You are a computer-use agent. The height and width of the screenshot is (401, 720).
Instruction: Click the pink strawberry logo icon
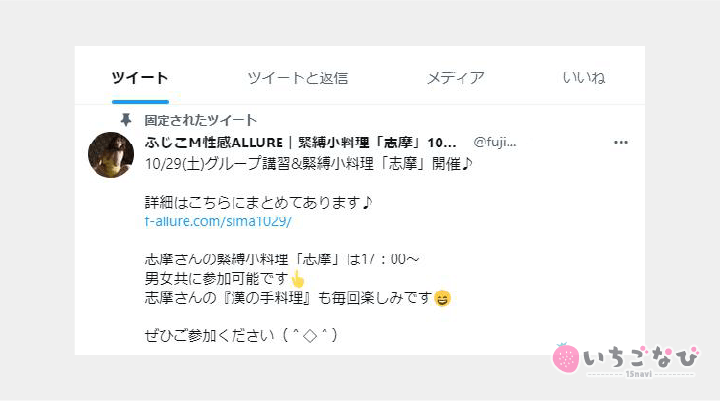pos(566,358)
